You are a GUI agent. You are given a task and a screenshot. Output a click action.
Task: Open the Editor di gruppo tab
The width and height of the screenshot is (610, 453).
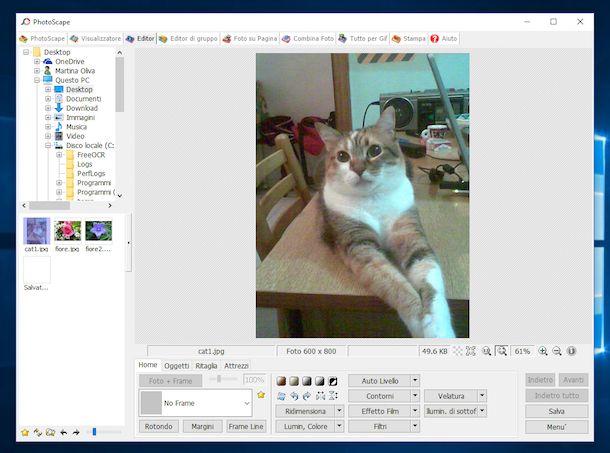pos(188,39)
